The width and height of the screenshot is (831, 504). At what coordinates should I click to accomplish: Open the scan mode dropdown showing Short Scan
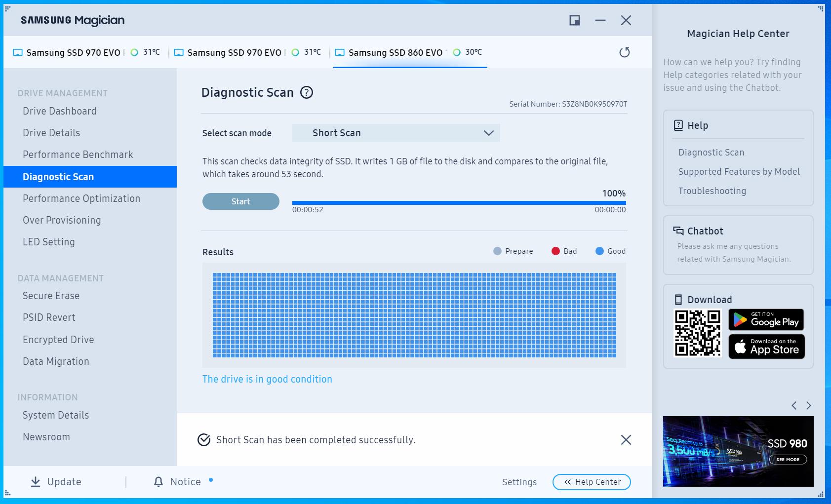coord(396,133)
